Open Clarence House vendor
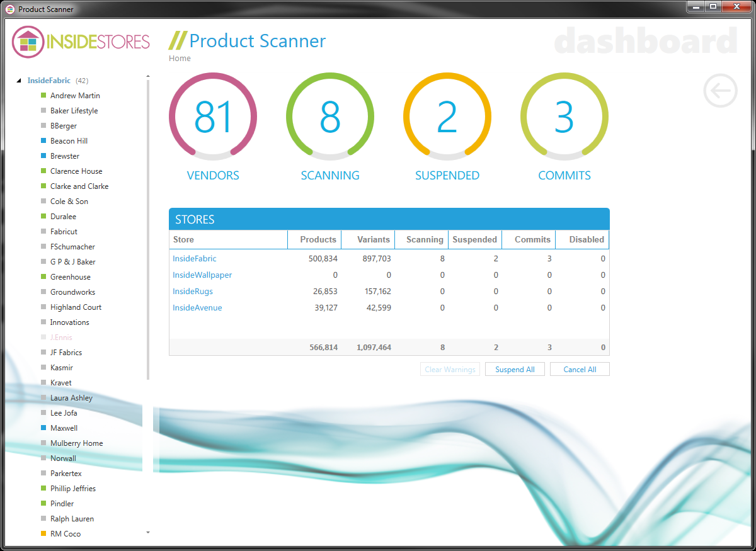The image size is (756, 551). point(76,171)
